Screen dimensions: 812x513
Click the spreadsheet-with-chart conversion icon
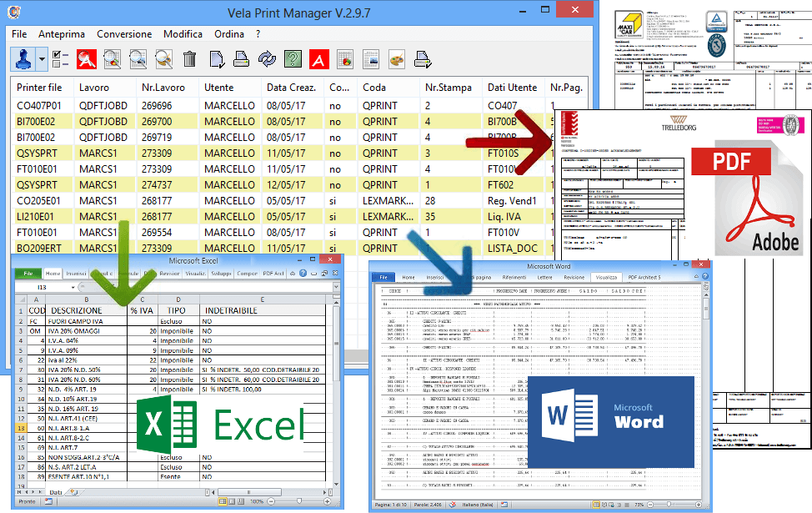pos(345,59)
